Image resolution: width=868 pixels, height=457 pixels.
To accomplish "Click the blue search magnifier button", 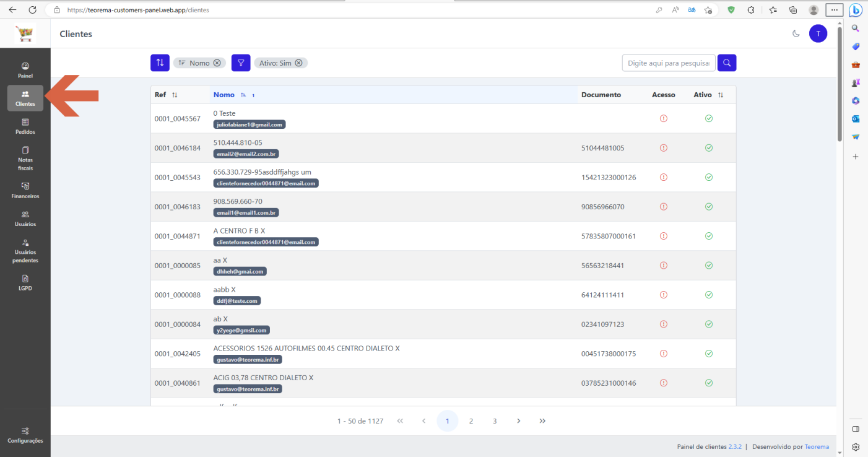I will click(x=727, y=63).
